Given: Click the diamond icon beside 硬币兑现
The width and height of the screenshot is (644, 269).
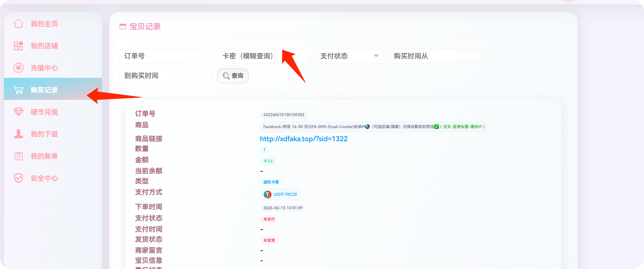Looking at the screenshot, I should click(x=18, y=112).
